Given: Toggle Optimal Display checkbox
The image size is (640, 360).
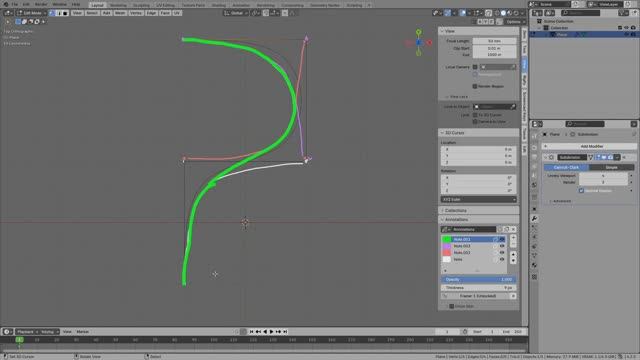Looking at the screenshot, I should coord(581,191).
